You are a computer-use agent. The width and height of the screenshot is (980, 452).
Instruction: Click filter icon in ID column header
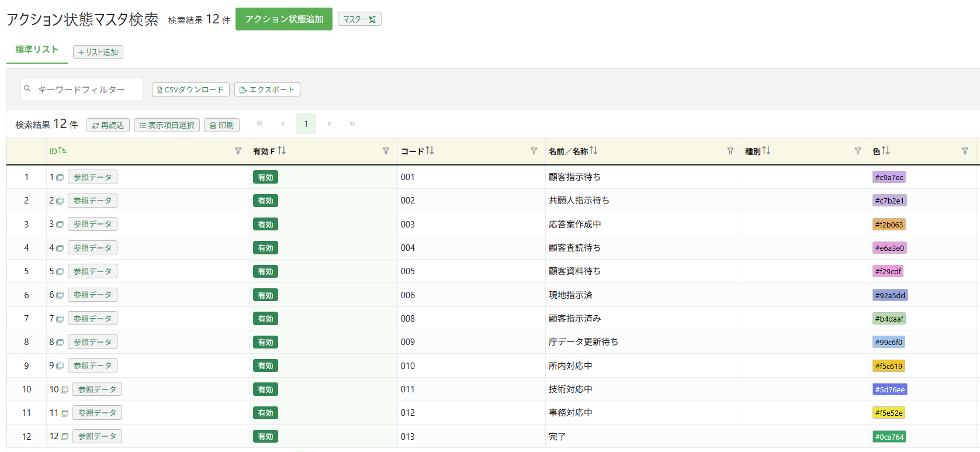click(x=238, y=151)
